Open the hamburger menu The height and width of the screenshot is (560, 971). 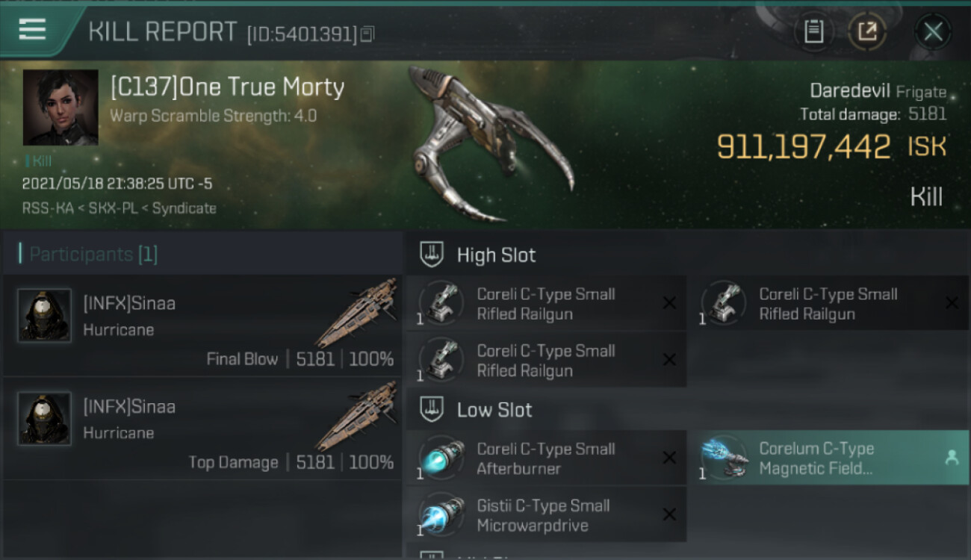click(x=31, y=30)
